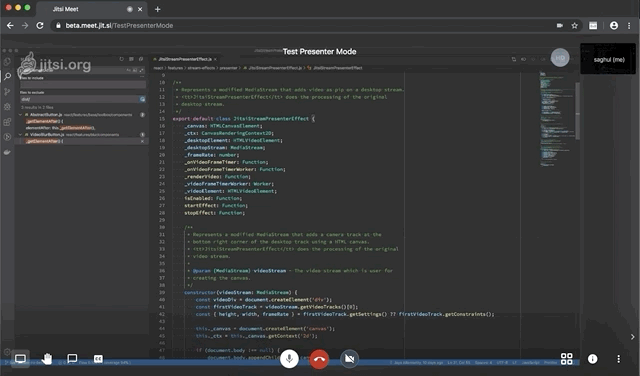Collapse AbstractButton.js search results
This screenshot has height=376, width=640.
pyautogui.click(x=20, y=115)
